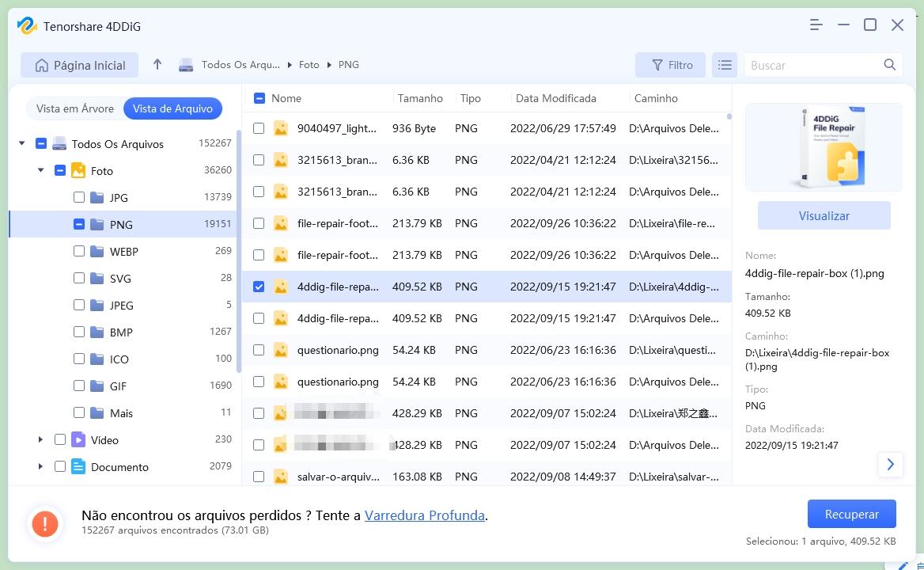Select the Vista de Arquivo tab
Viewport: 924px width, 570px height.
(172, 108)
